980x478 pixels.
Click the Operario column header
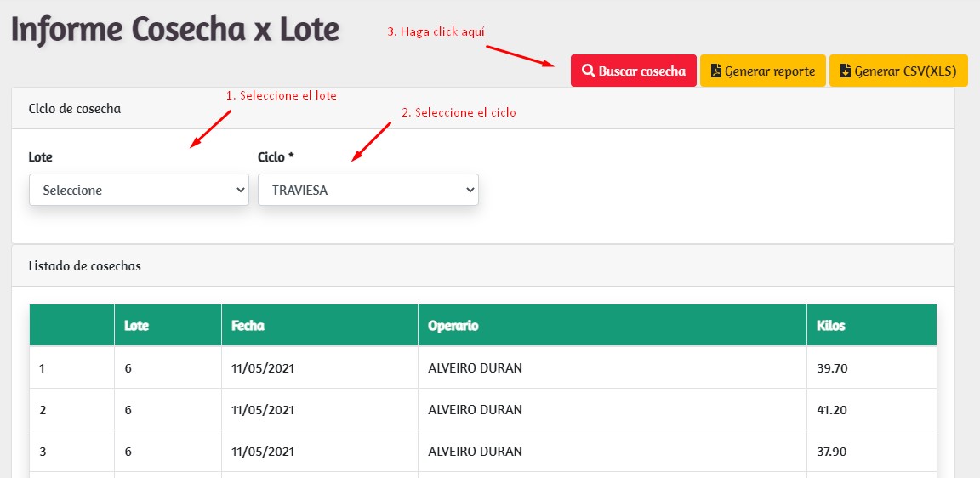click(x=453, y=326)
